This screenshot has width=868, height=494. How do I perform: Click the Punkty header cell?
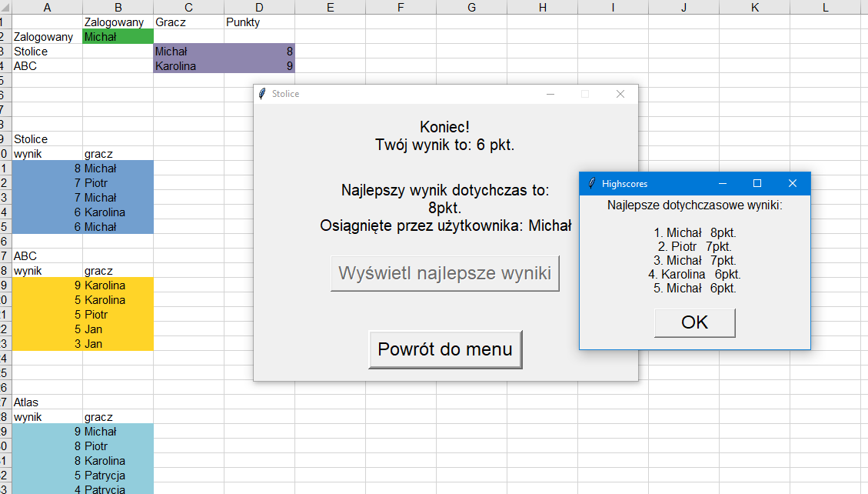259,22
